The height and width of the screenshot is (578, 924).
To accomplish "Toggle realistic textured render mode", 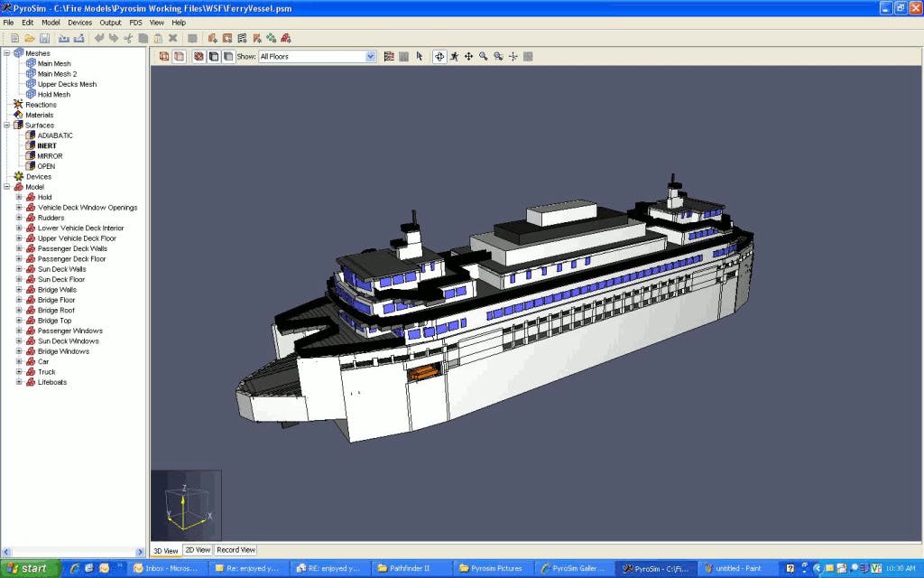I will click(x=199, y=56).
